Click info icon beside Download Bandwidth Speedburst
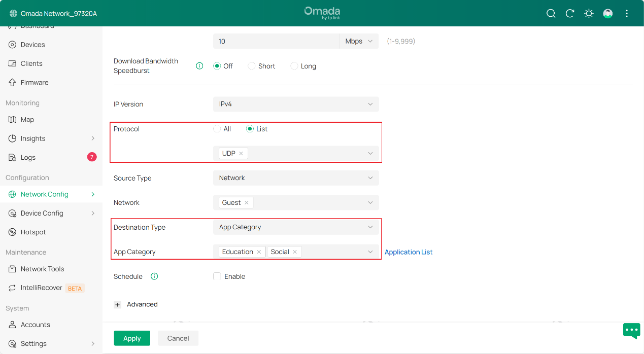Screen dimensions: 644x354 pos(199,66)
